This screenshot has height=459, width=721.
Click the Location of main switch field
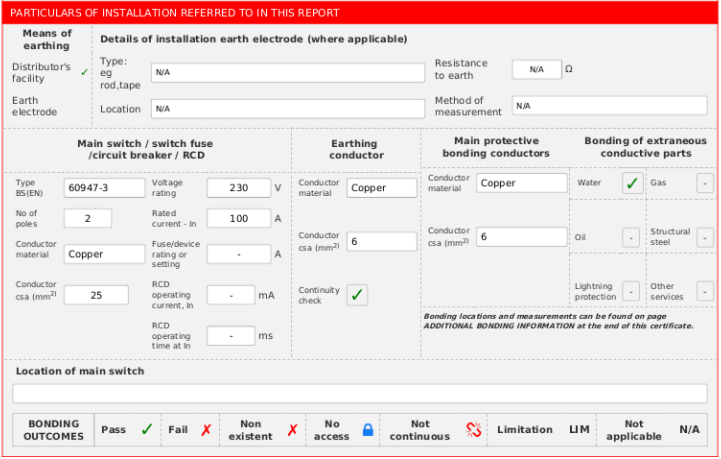359,393
